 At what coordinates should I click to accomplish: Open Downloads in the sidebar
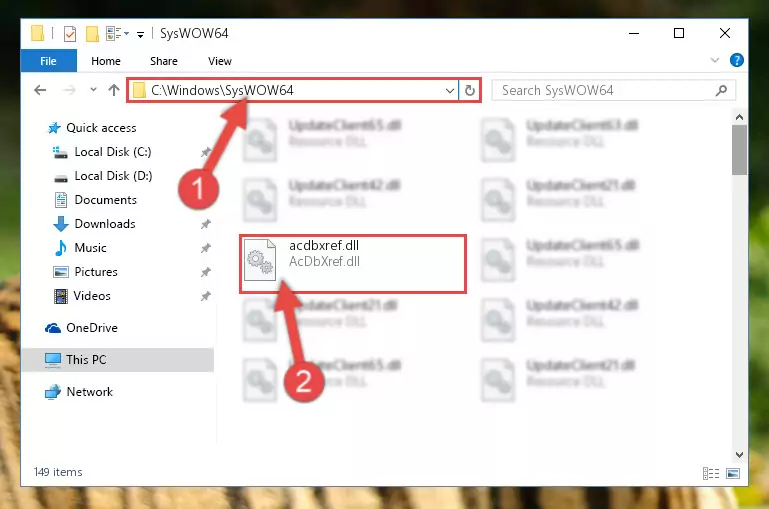[105, 224]
